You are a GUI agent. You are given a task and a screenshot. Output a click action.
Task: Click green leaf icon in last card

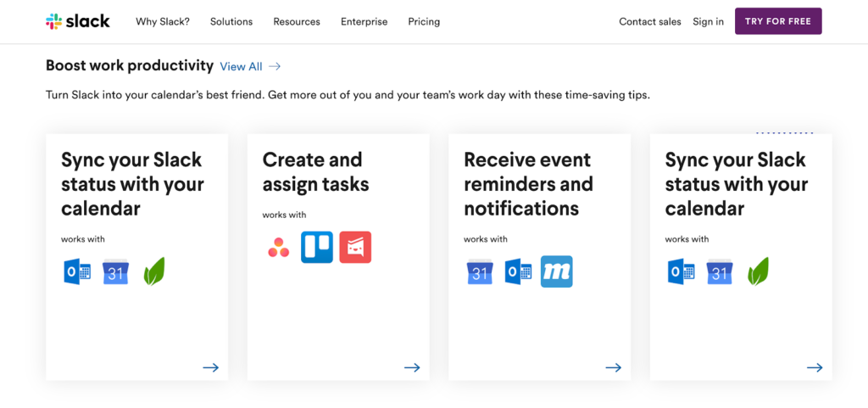(759, 271)
